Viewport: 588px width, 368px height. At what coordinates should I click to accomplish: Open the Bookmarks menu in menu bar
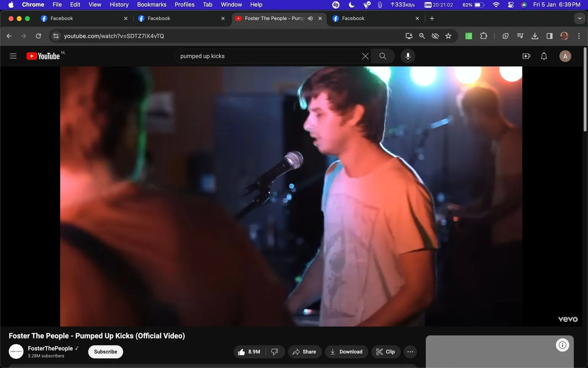[x=152, y=5]
